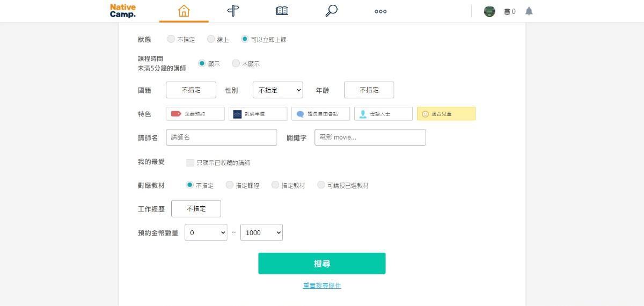The height and width of the screenshot is (306, 644).
Task: Click the coin balance icon
Action: [507, 11]
